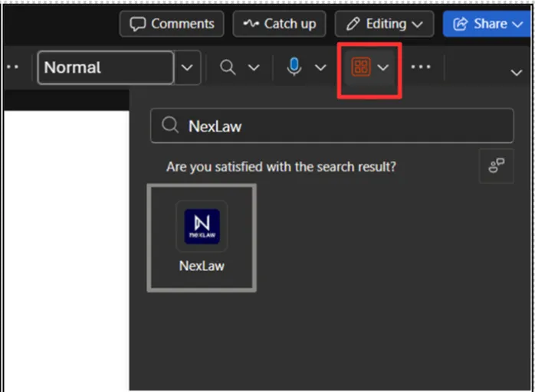Open the Comments pane
The height and width of the screenshot is (392, 535).
point(172,24)
